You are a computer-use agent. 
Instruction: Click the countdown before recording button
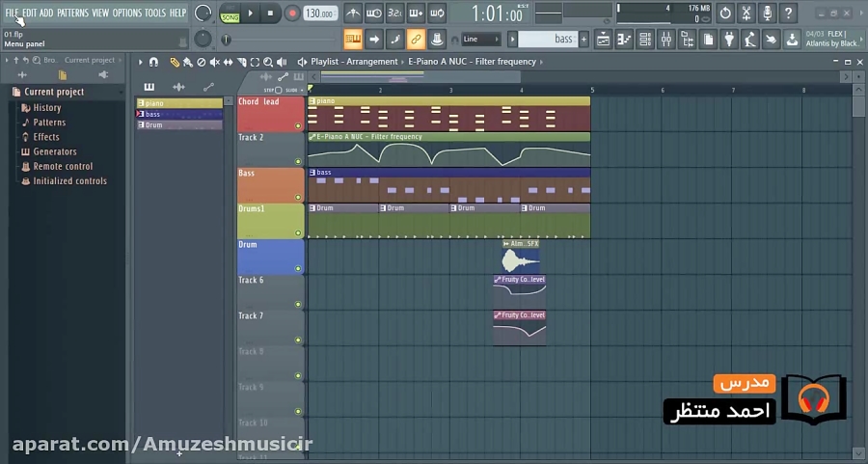coord(394,13)
